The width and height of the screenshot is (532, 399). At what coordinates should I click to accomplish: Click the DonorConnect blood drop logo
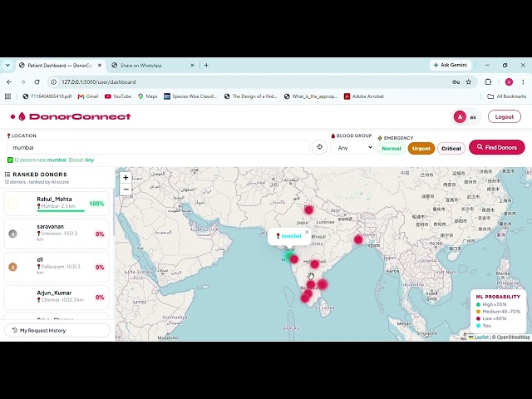pos(22,116)
